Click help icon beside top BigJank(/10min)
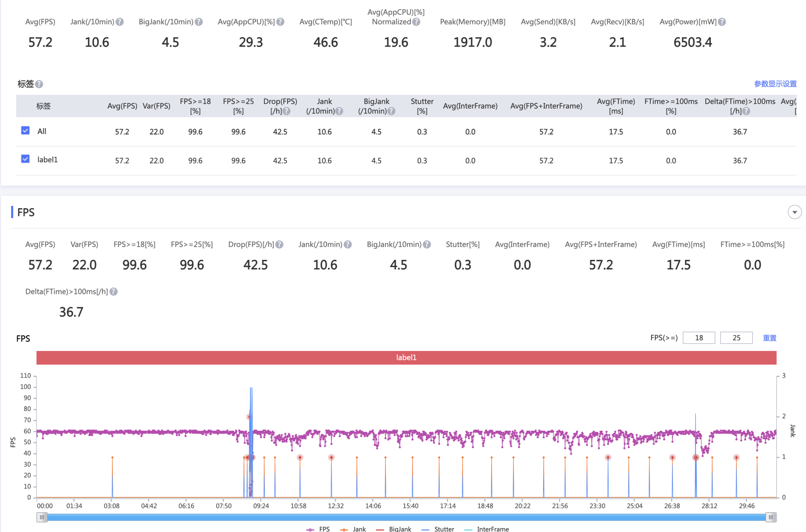 (x=199, y=22)
